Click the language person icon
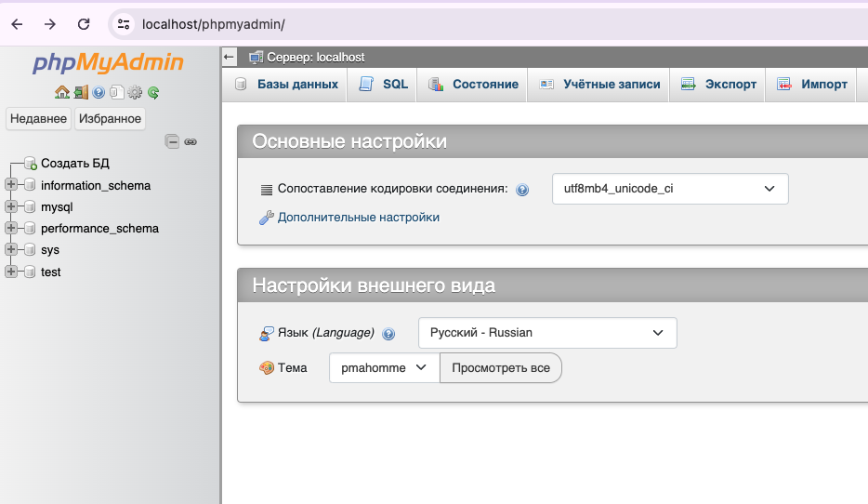868x504 pixels. (x=267, y=334)
